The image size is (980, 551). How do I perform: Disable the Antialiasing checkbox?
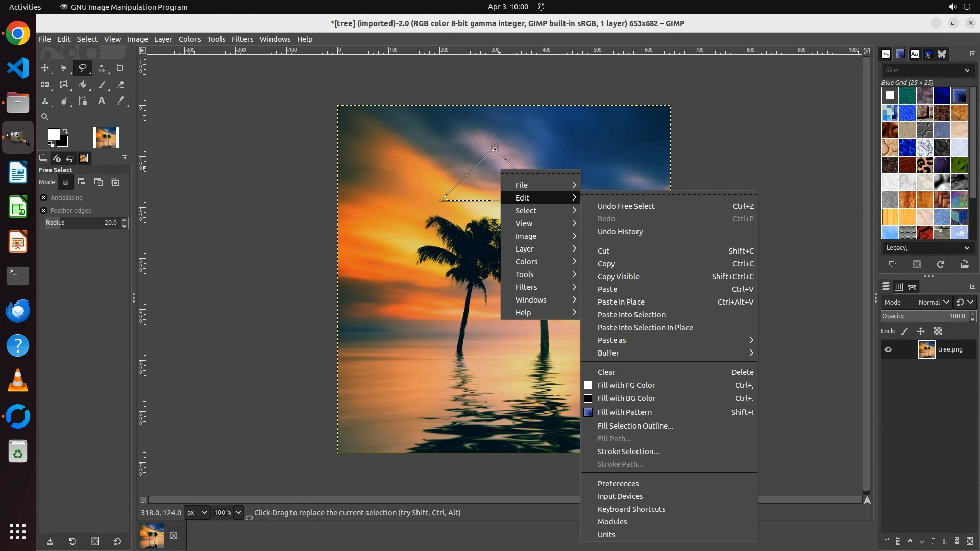[44, 198]
